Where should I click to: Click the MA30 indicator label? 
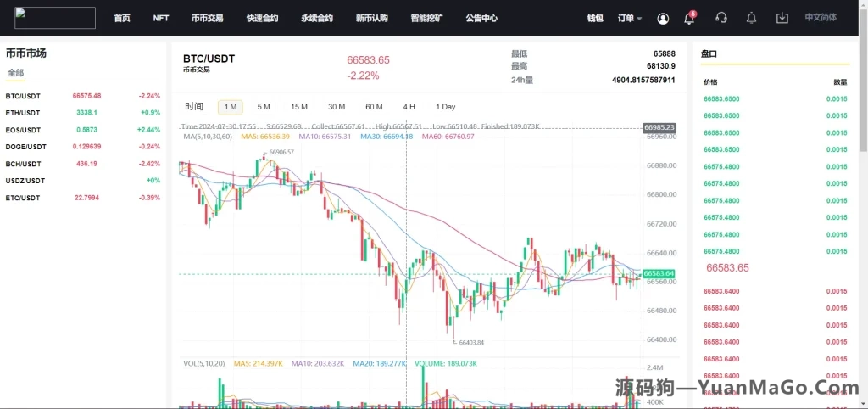click(387, 137)
